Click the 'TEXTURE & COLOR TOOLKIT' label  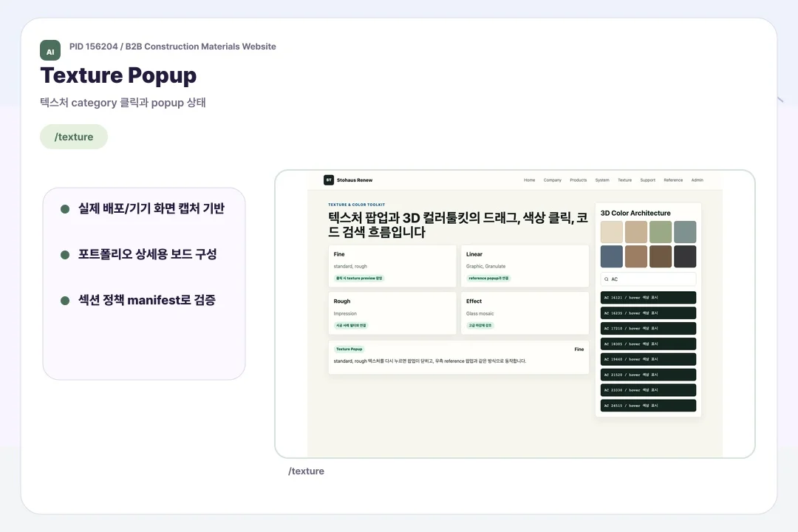point(356,205)
